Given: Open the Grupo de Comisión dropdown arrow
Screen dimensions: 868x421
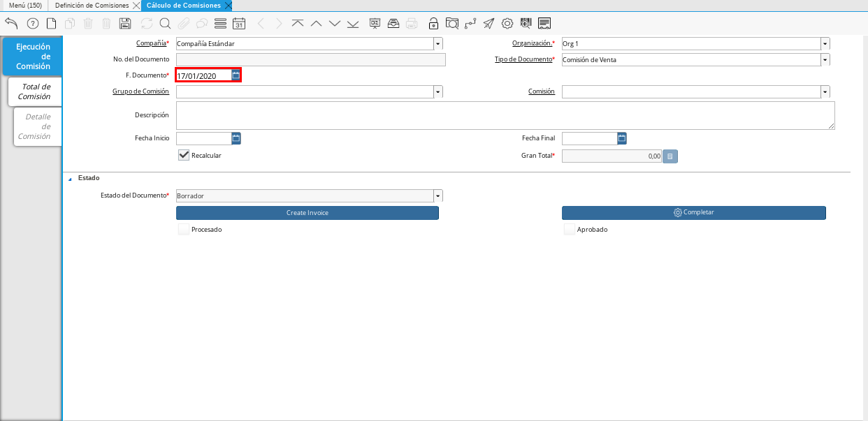Looking at the screenshot, I should click(438, 91).
